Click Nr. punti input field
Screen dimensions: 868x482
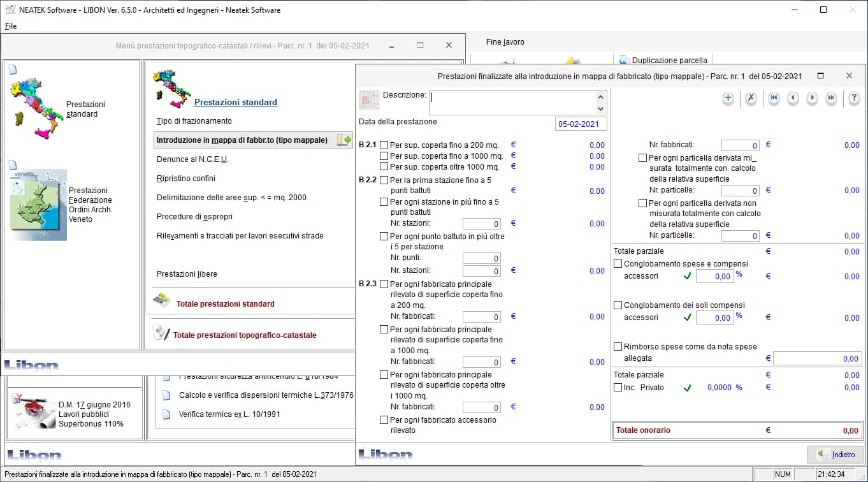coord(482,259)
